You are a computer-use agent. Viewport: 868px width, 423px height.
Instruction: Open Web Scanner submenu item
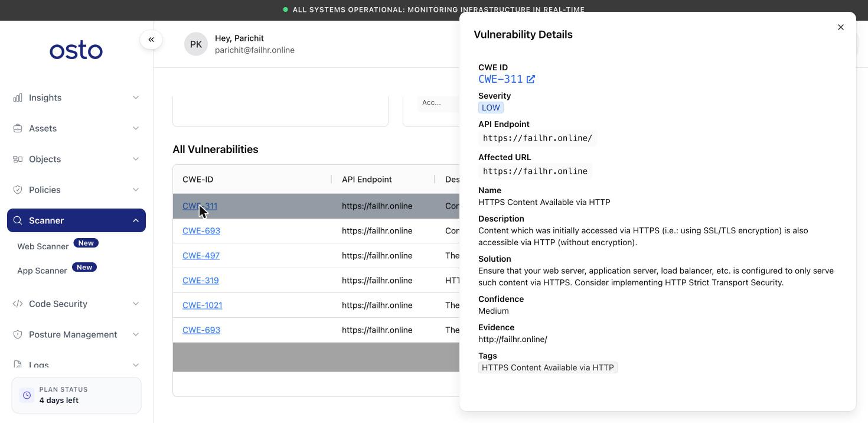(x=43, y=246)
